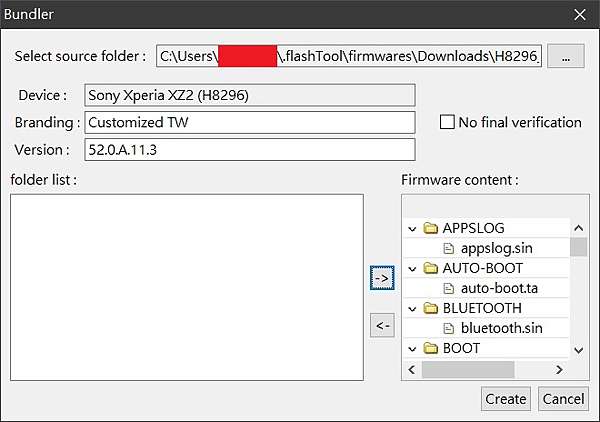
Task: Click the BOOT folder icon
Action: pos(430,348)
